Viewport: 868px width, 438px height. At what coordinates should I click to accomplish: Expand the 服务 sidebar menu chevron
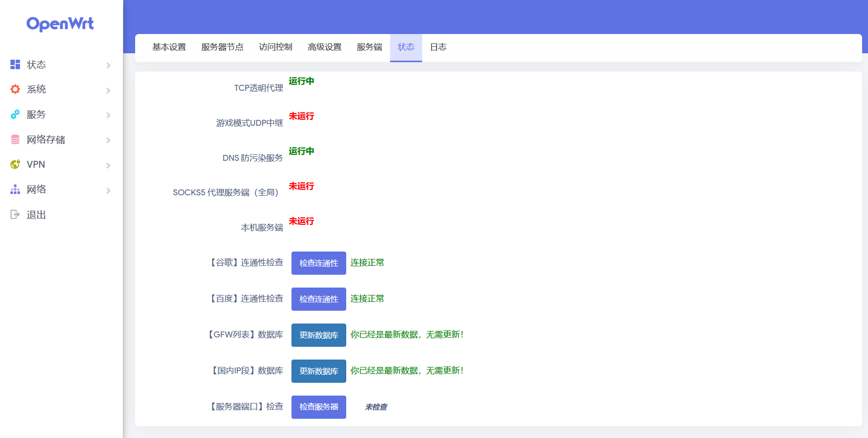108,115
